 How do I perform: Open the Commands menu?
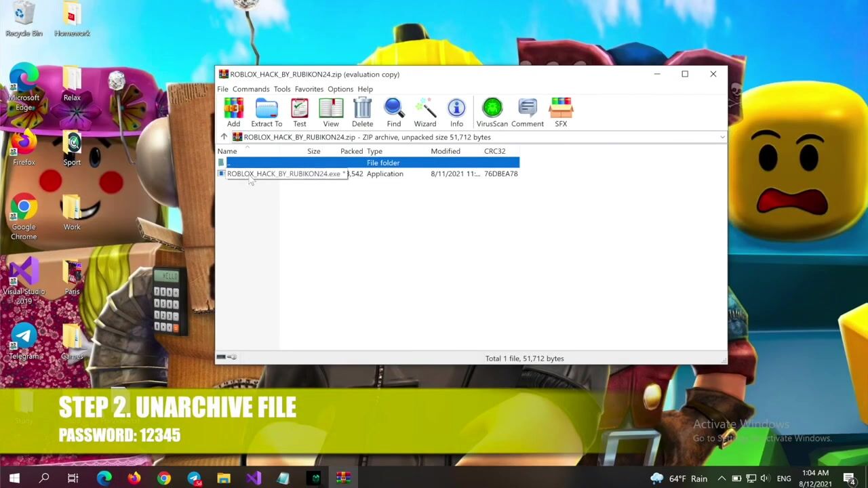coord(251,89)
